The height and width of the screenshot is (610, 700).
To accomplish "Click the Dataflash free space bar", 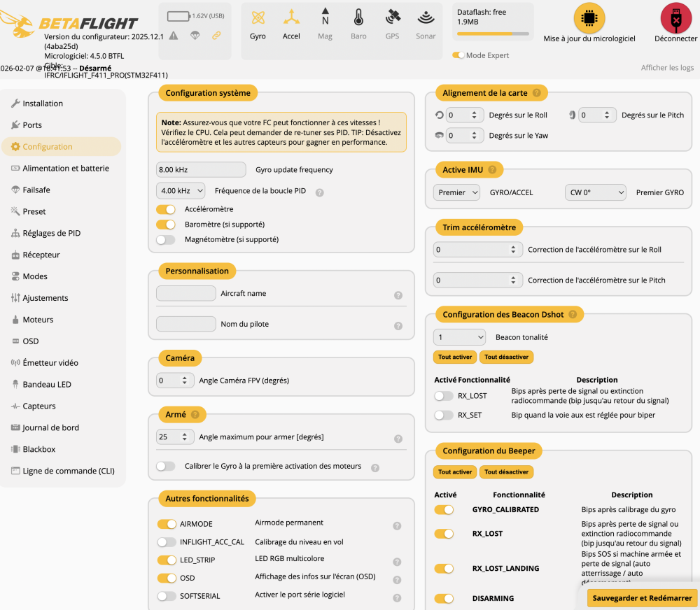I will [493, 34].
